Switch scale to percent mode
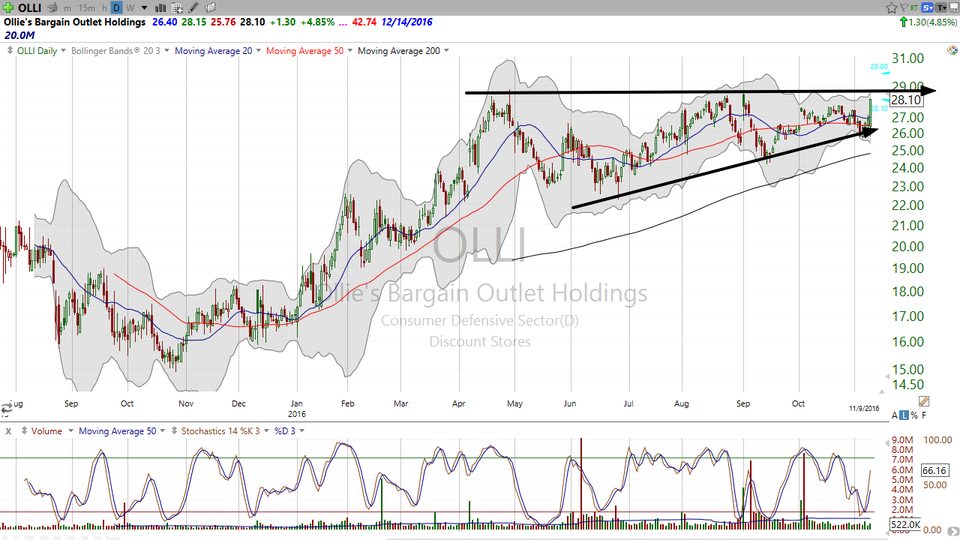Image resolution: width=960 pixels, height=540 pixels. (914, 416)
